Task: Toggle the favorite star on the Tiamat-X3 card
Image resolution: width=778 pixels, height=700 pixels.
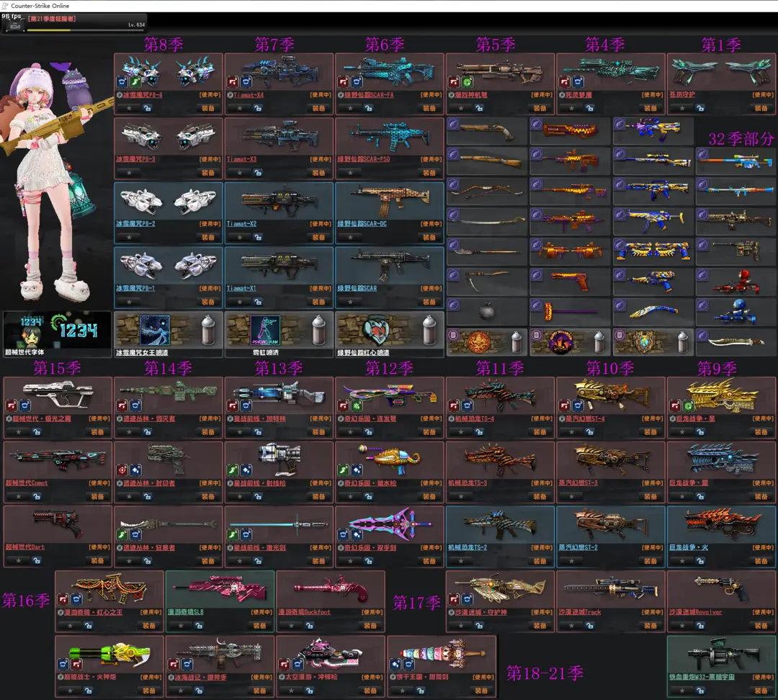Action: (240, 173)
